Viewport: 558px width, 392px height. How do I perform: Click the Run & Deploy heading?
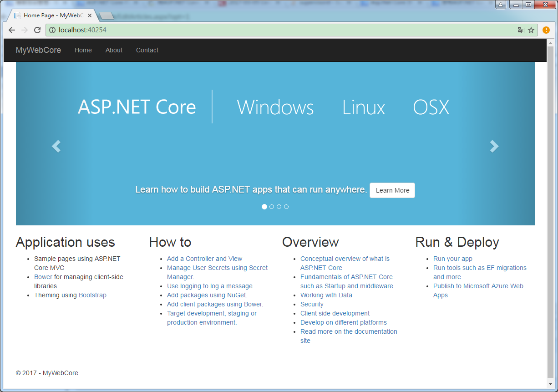pyautogui.click(x=457, y=242)
